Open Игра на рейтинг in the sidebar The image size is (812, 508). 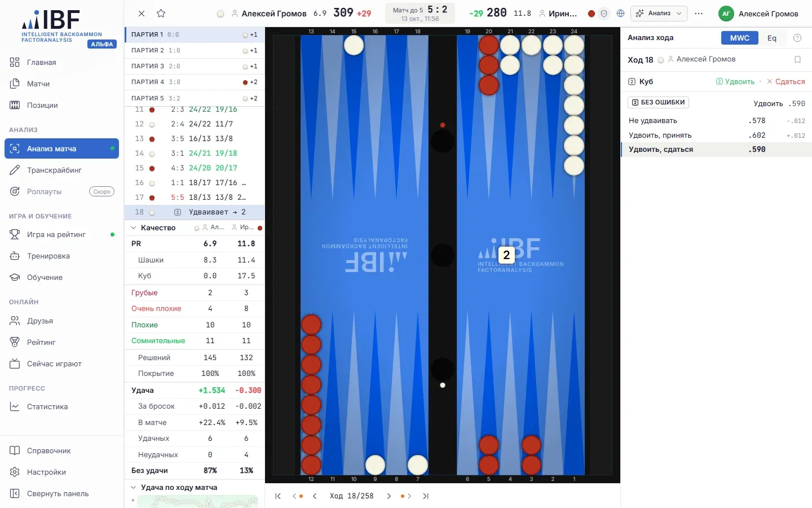click(61, 234)
